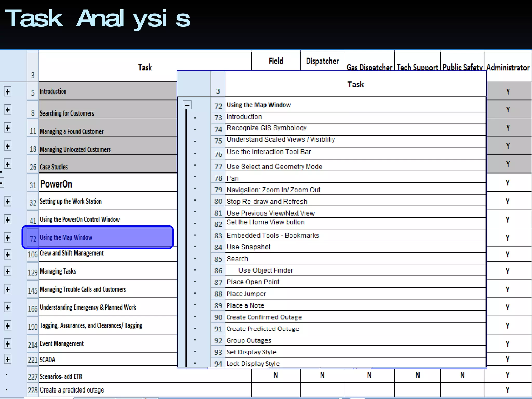The height and width of the screenshot is (399, 532).
Task: Select the highlighted Using the Map Window row
Action: pyautogui.click(x=98, y=237)
